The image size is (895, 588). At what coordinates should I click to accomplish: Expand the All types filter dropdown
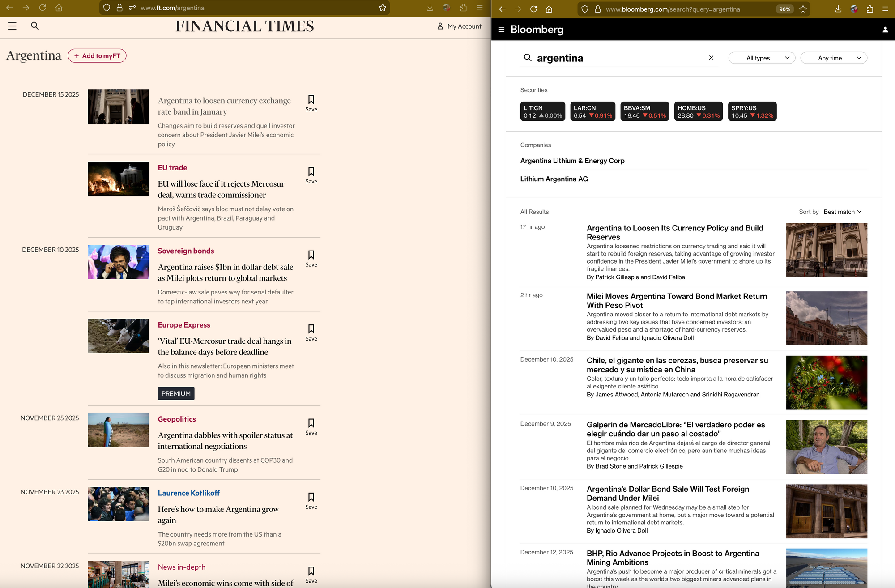(x=762, y=58)
